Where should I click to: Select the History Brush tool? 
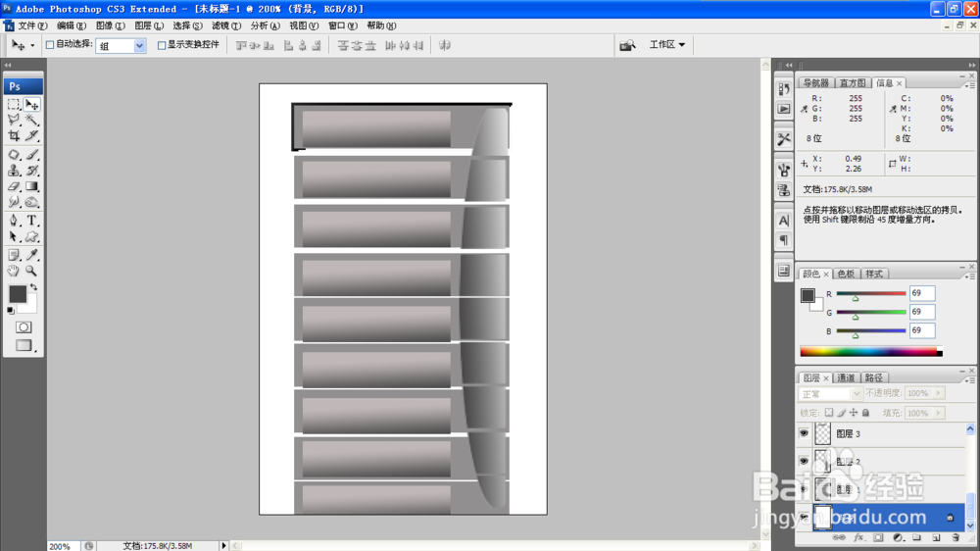[32, 171]
